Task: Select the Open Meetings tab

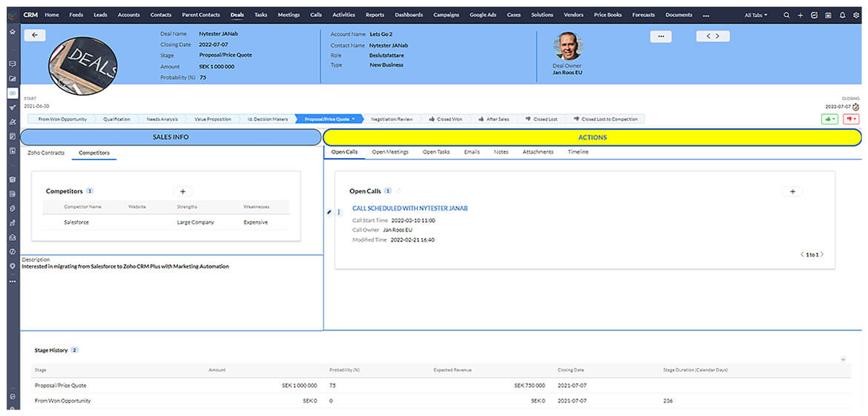Action: pos(390,152)
